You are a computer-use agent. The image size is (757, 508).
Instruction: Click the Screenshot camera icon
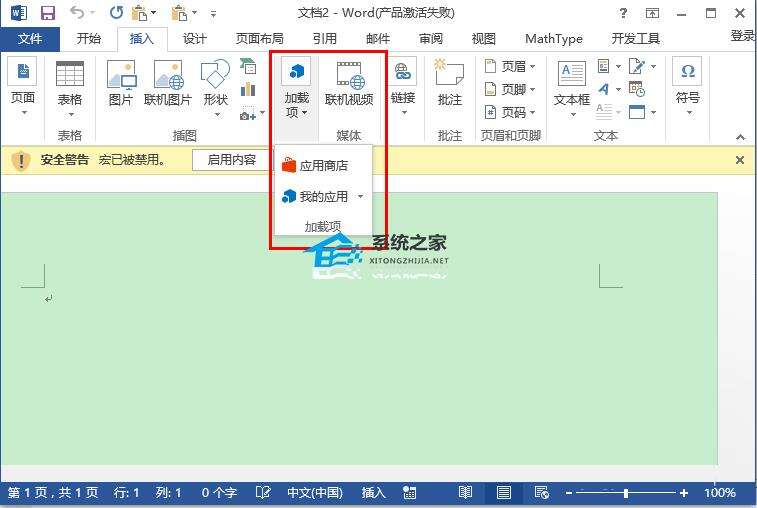[x=248, y=114]
